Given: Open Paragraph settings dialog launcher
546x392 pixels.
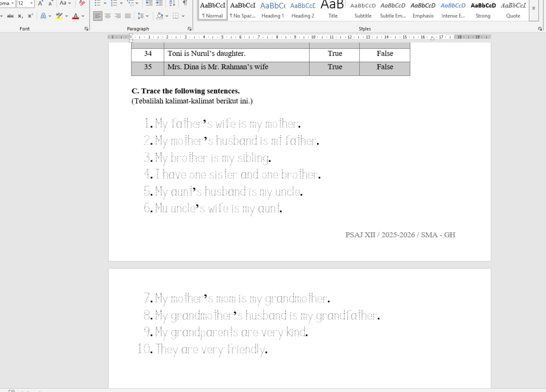Looking at the screenshot, I should tap(189, 29).
